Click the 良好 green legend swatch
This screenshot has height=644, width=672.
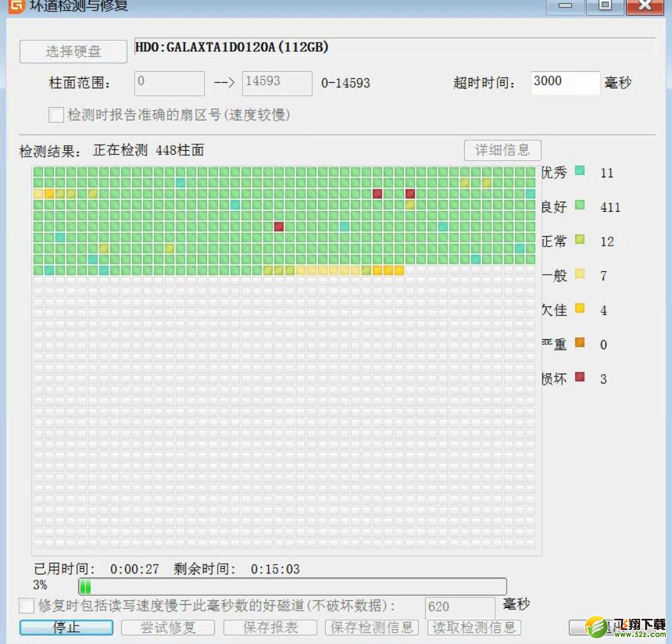point(580,204)
